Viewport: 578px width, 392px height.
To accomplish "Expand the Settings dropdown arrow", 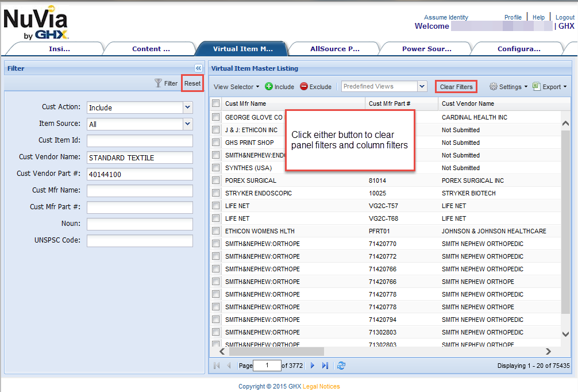I will click(x=526, y=87).
